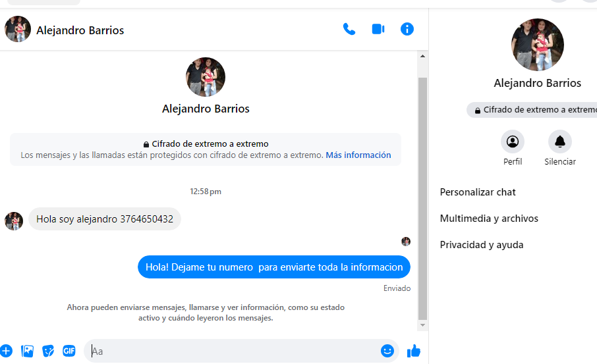This screenshot has width=597, height=364.
Task: Toggle the conversation information panel
Action: [x=407, y=29]
